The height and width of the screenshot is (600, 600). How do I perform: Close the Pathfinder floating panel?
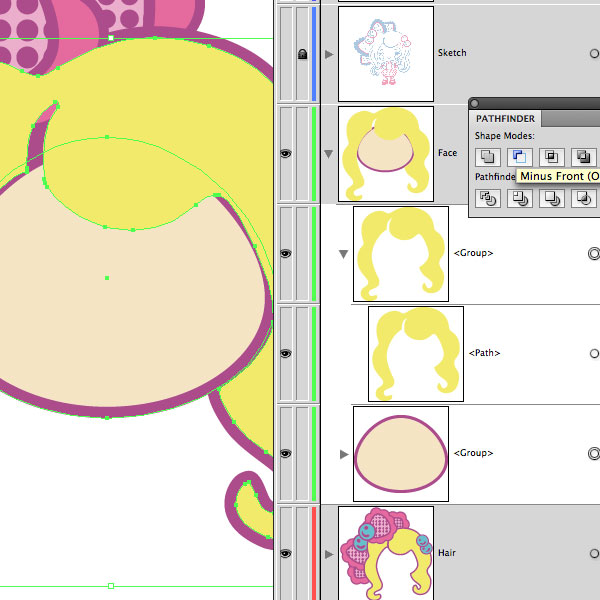pyautogui.click(x=474, y=103)
